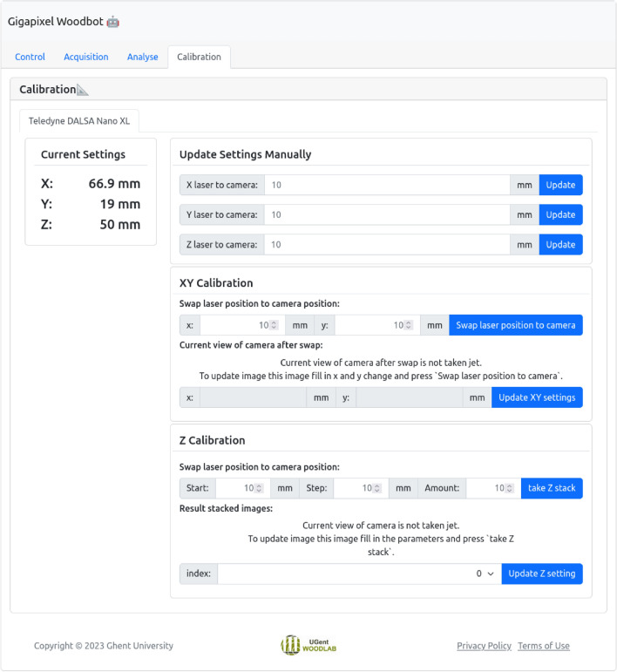Switch to the Control tab
This screenshot has width=617, height=672.
(31, 57)
